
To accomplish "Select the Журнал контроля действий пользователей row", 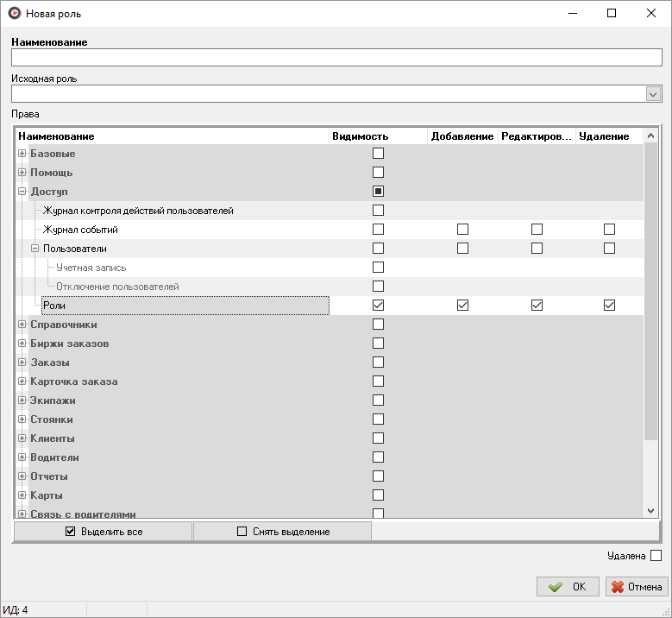I will [x=138, y=211].
